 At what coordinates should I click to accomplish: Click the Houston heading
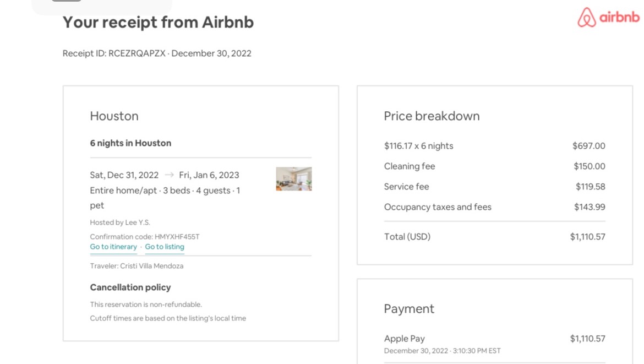tap(114, 116)
